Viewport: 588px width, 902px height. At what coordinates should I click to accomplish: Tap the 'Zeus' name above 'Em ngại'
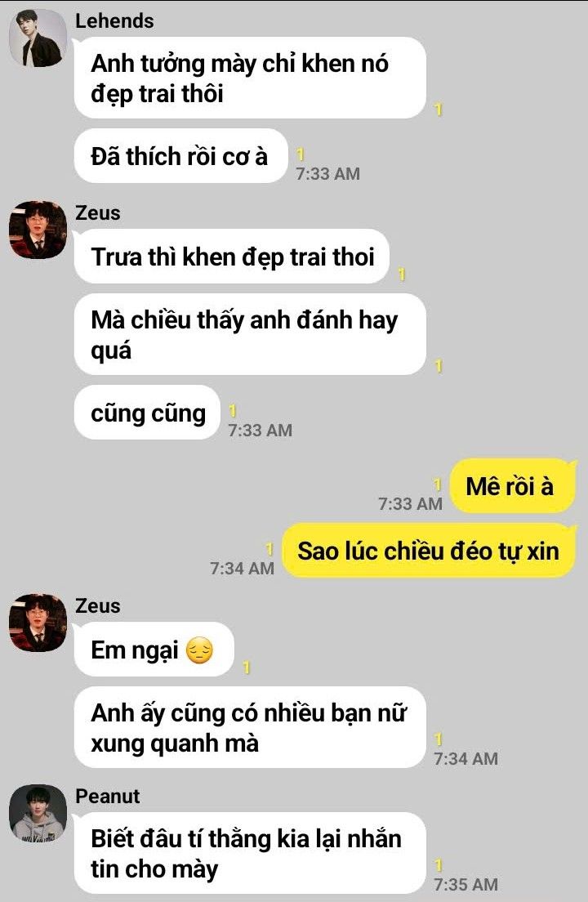pyautogui.click(x=98, y=605)
